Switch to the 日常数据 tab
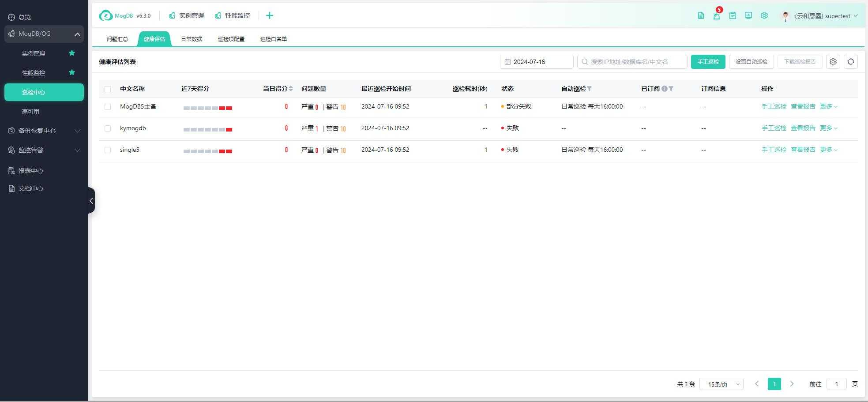Image resolution: width=868 pixels, height=402 pixels. pyautogui.click(x=192, y=39)
